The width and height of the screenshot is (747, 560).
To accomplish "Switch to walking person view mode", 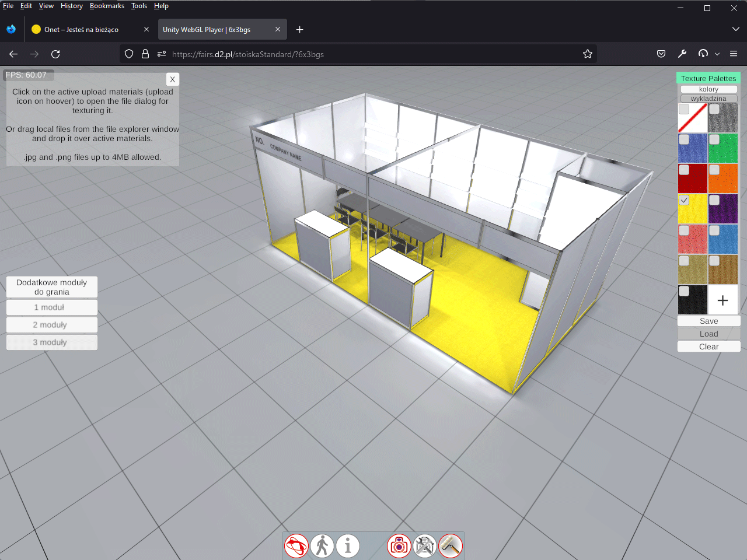I will point(322,546).
